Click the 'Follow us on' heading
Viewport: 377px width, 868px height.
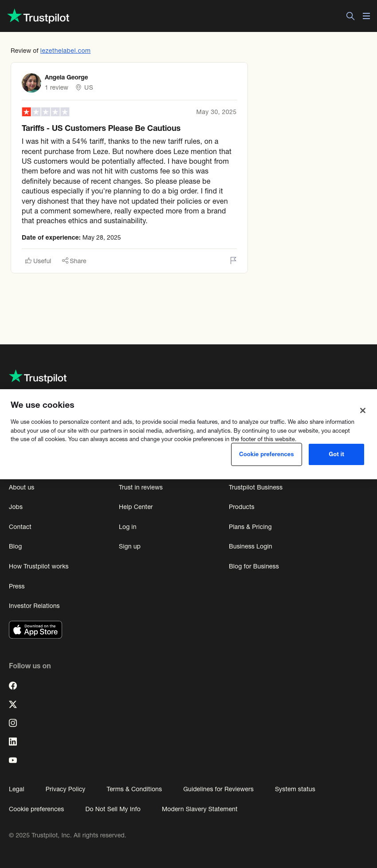coord(30,666)
